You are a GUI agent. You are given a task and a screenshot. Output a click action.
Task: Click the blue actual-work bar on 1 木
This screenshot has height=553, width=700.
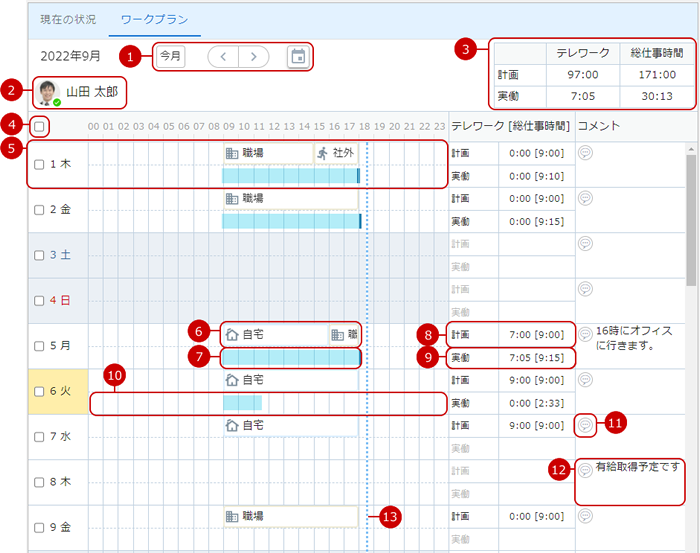click(x=289, y=175)
